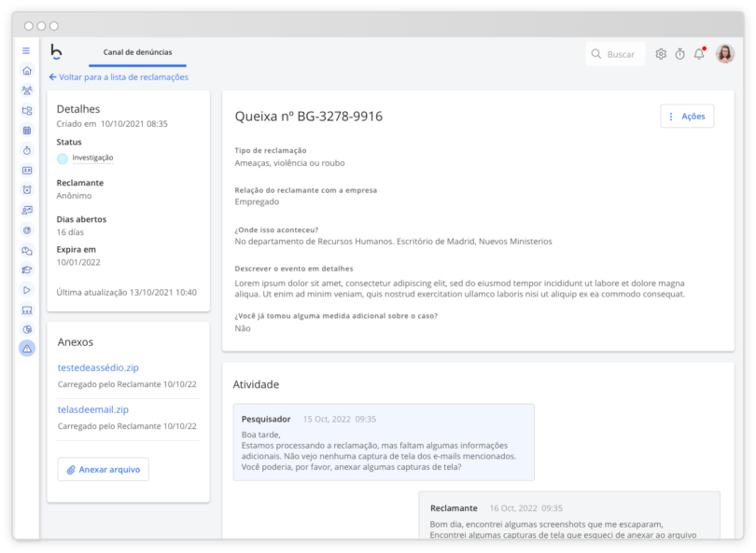The width and height of the screenshot is (756, 553).
Task: Open the stopwatch timer icon in top bar
Action: (x=679, y=54)
